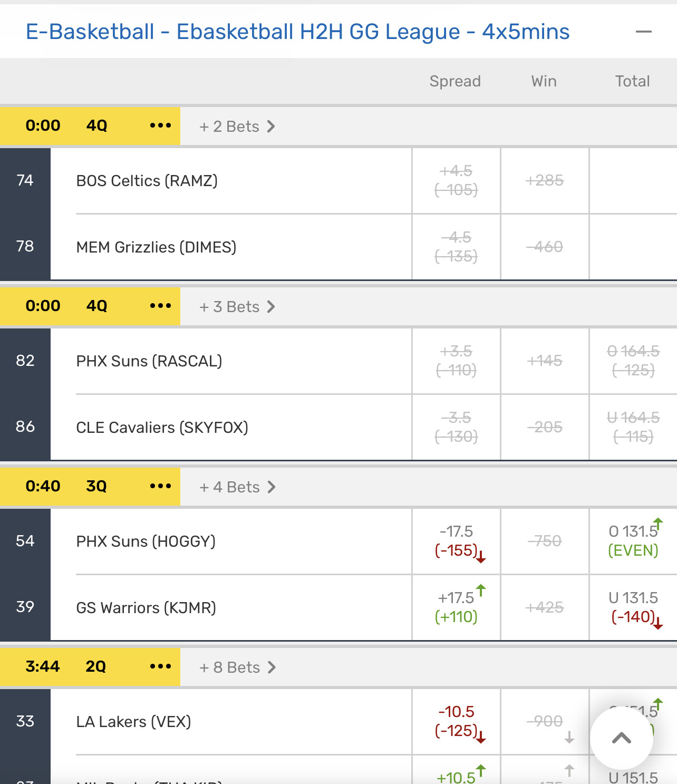Open three-dot menu for PHX Suns RASCAL game
The width and height of the screenshot is (677, 784).
(160, 306)
